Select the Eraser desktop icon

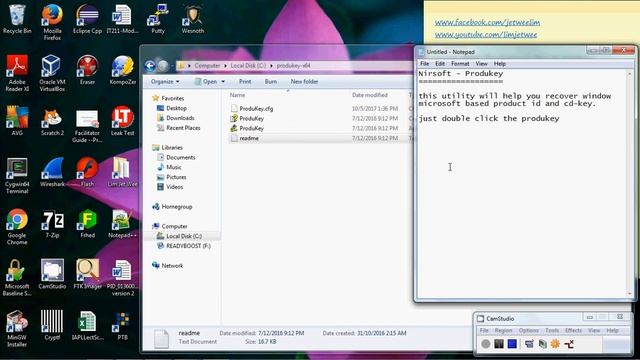click(x=87, y=70)
